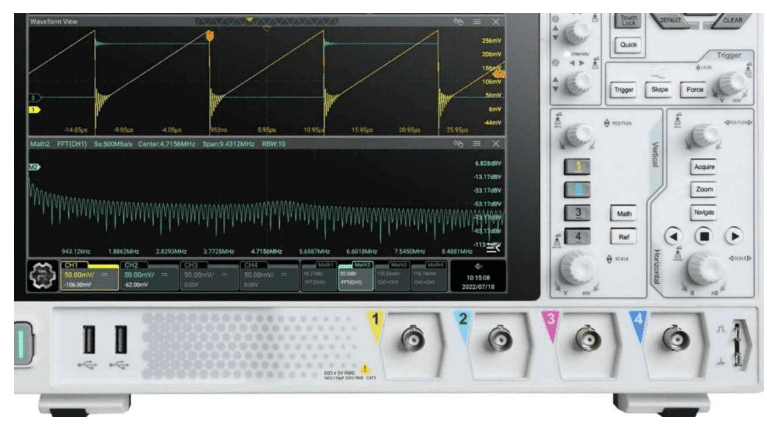Select the Math3 tab
Screen dimensions: 767x427
[392, 276]
